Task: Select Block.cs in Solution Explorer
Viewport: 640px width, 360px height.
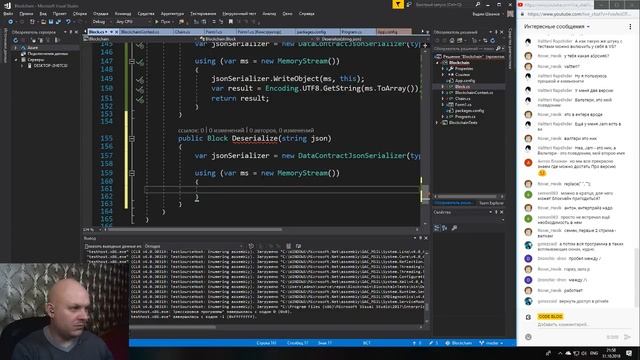Action: pyautogui.click(x=462, y=87)
